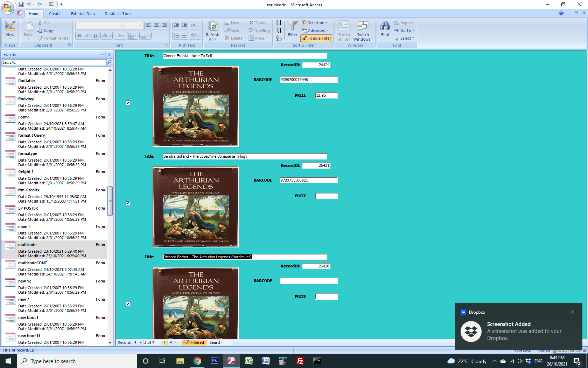Open the External Data tab
The image size is (588, 368).
[x=83, y=14]
